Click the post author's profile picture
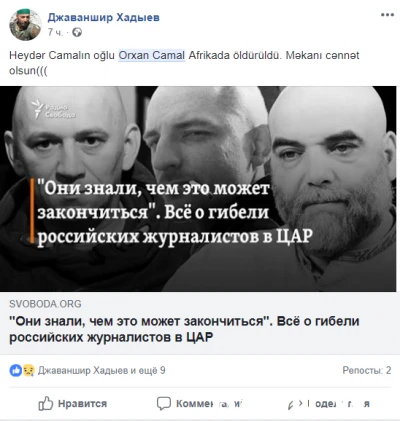400x421 pixels. click(25, 25)
